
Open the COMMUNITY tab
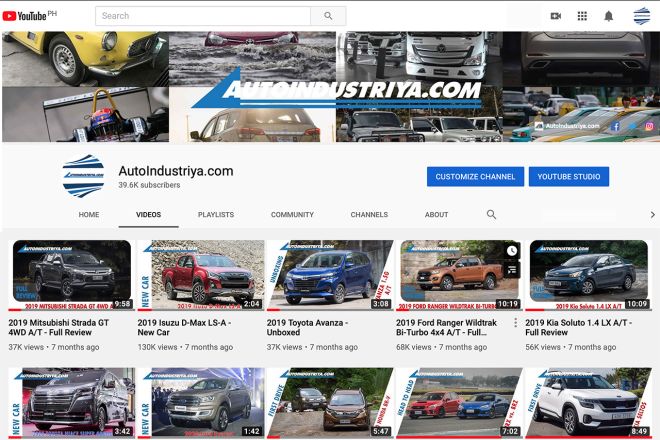pos(292,214)
